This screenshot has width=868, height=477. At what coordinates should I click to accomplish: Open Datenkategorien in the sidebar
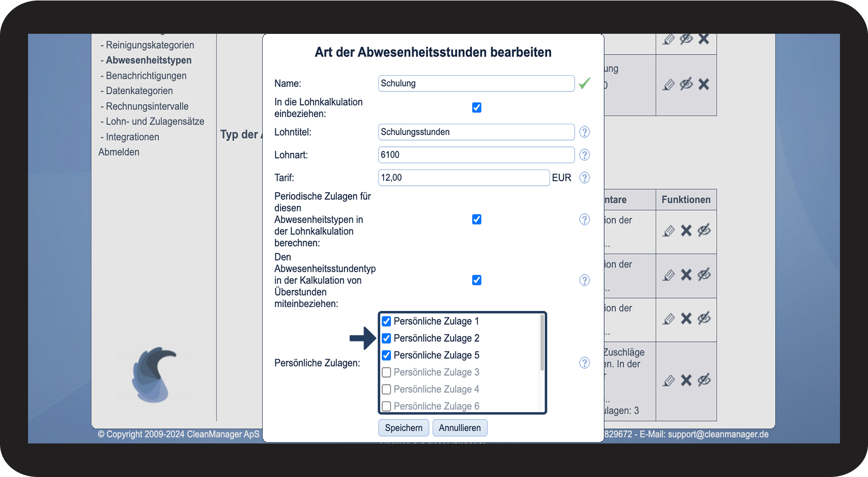click(x=140, y=91)
